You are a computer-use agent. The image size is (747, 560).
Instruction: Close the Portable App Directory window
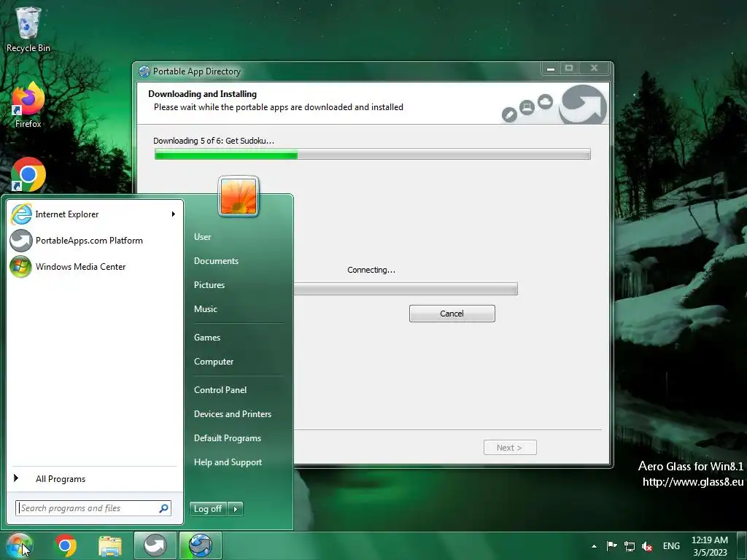pyautogui.click(x=594, y=68)
